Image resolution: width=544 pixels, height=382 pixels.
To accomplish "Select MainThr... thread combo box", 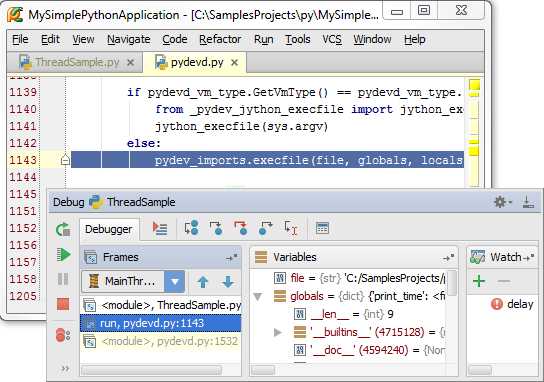I will pos(133,281).
